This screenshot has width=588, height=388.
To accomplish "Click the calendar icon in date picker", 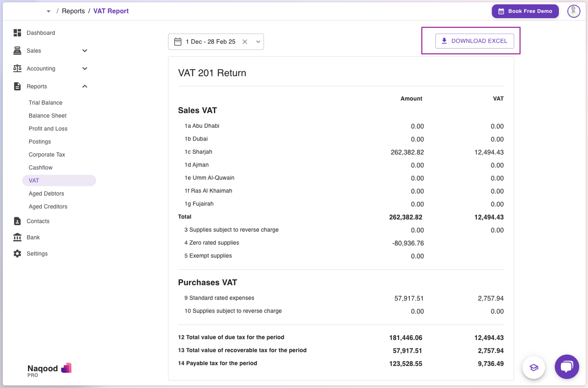I will pyautogui.click(x=178, y=42).
